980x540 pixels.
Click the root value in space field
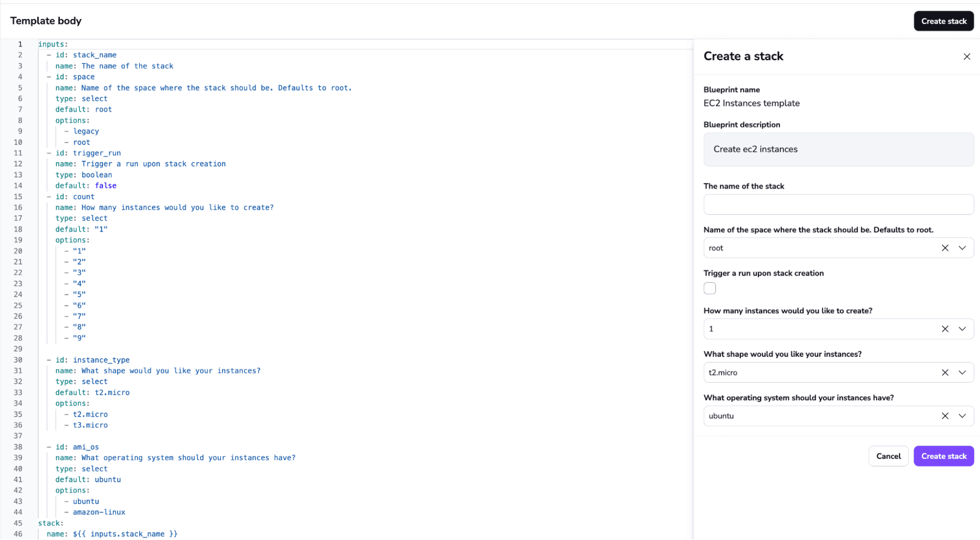(716, 248)
